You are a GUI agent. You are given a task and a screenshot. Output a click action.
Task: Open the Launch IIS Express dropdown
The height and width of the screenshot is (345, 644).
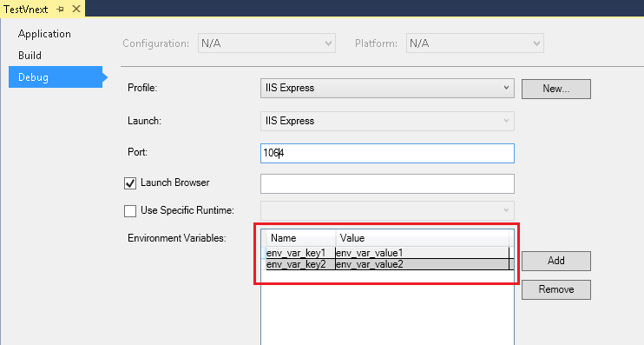coord(387,121)
